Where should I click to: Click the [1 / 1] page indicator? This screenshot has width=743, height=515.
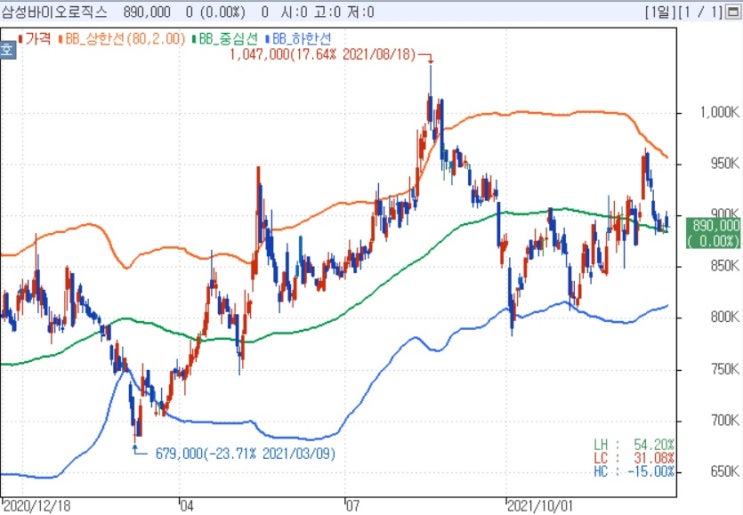point(701,12)
